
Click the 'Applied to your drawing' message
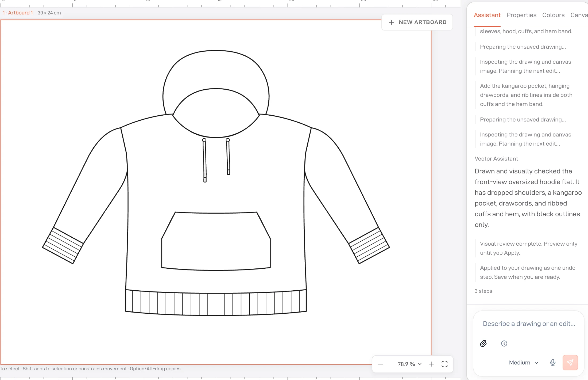(528, 272)
